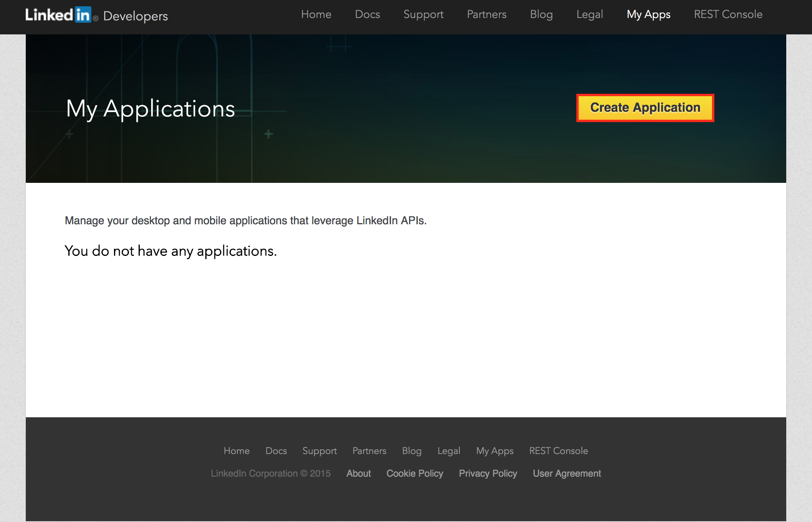Screen dimensions: 812x522
Task: Open the Privacy Policy link
Action: point(488,473)
